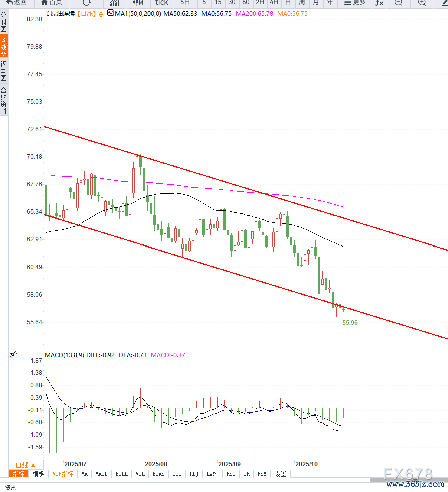This screenshot has width=448, height=492.
Task: Open the fx formula indicator icon
Action: pos(379,3)
